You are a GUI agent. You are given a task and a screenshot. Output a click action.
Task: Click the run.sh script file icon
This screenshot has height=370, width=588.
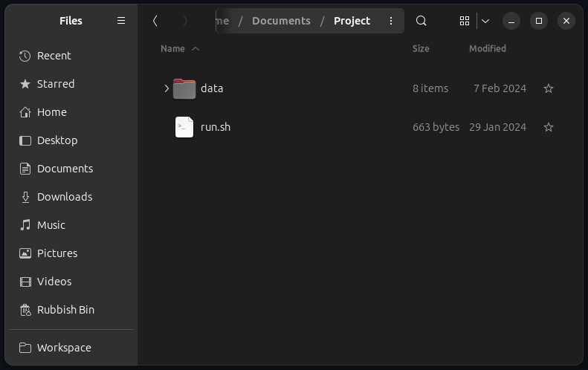(184, 127)
